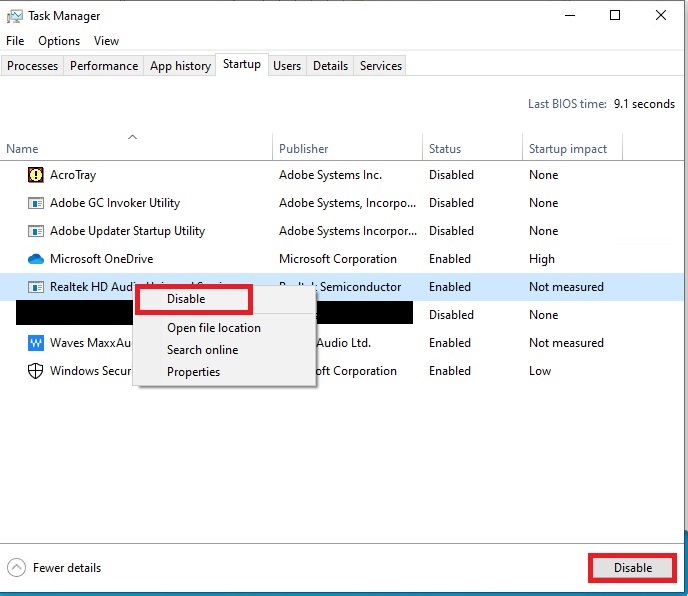Open the View menu
Image resolution: width=688 pixels, height=596 pixels.
pyautogui.click(x=106, y=41)
